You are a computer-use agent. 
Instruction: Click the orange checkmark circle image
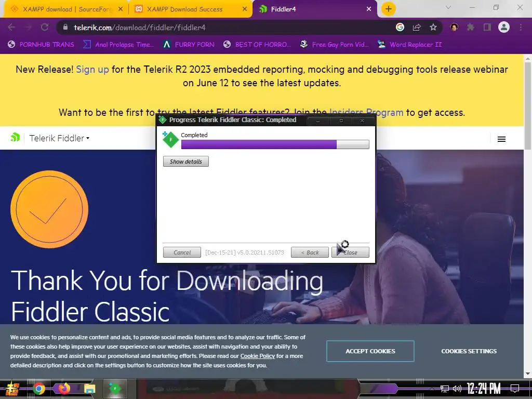click(x=49, y=209)
